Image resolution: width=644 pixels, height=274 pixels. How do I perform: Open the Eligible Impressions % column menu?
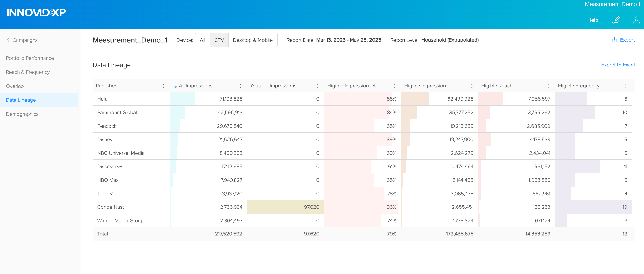click(x=395, y=86)
